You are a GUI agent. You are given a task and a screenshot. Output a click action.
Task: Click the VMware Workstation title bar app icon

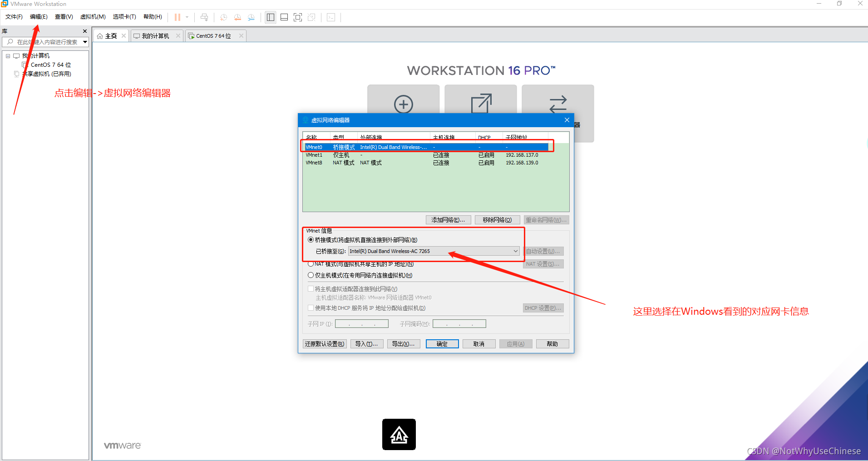click(x=5, y=4)
